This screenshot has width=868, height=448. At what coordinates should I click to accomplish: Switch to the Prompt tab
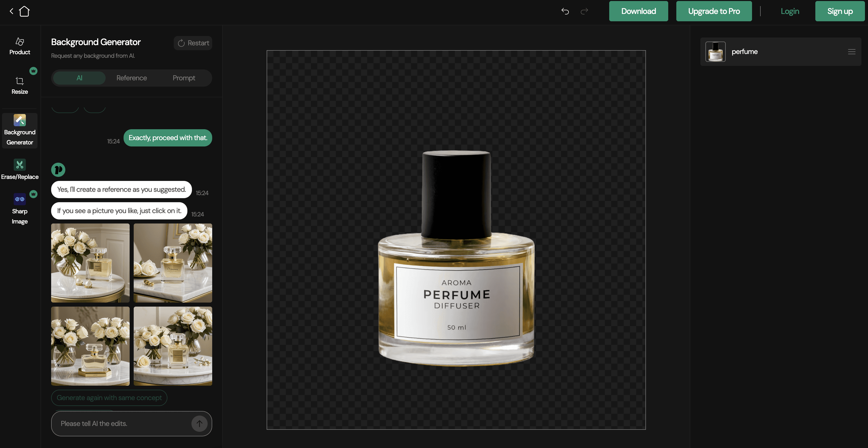(184, 78)
